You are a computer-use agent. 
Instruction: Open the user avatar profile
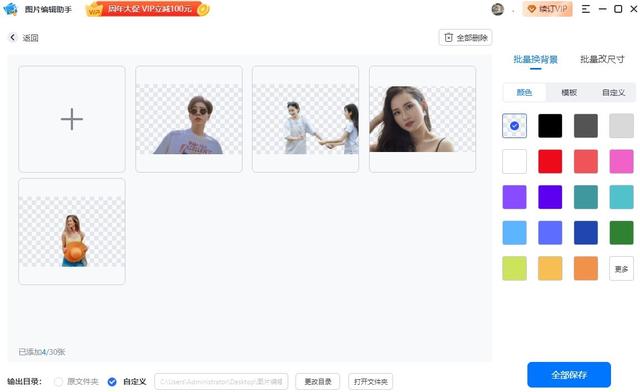(498, 9)
